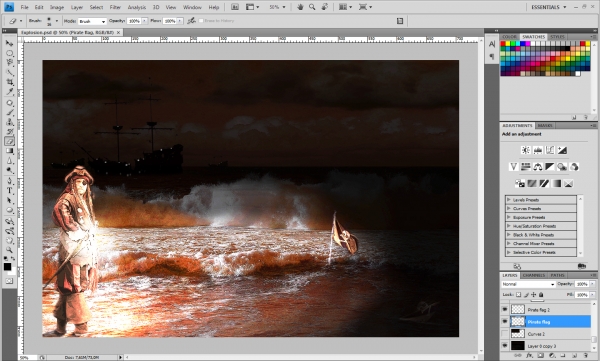This screenshot has width=600, height=361.
Task: Expand Channel Mixer Presets
Action: click(509, 243)
